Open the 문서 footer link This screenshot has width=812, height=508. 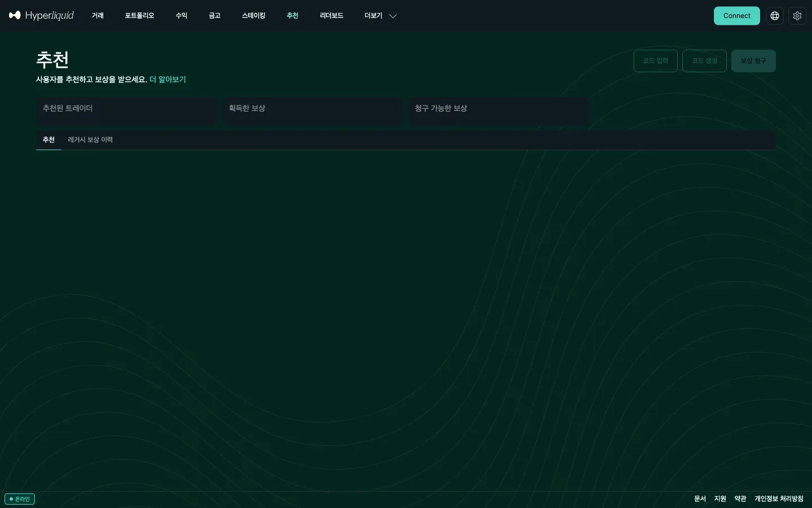point(700,499)
